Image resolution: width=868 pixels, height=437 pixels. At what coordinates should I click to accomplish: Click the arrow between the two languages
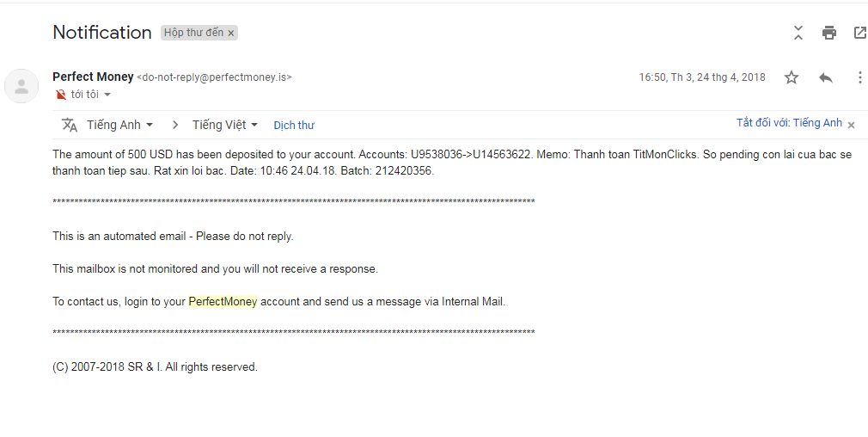175,125
